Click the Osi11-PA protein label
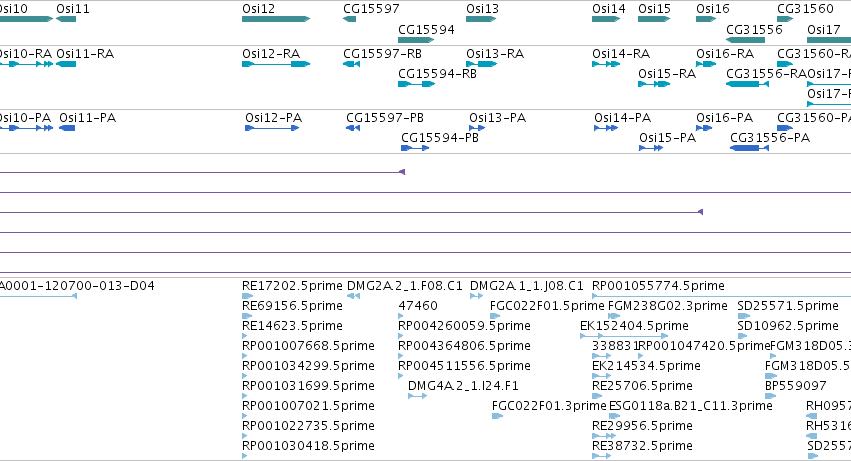This screenshot has width=851, height=461. (87, 118)
